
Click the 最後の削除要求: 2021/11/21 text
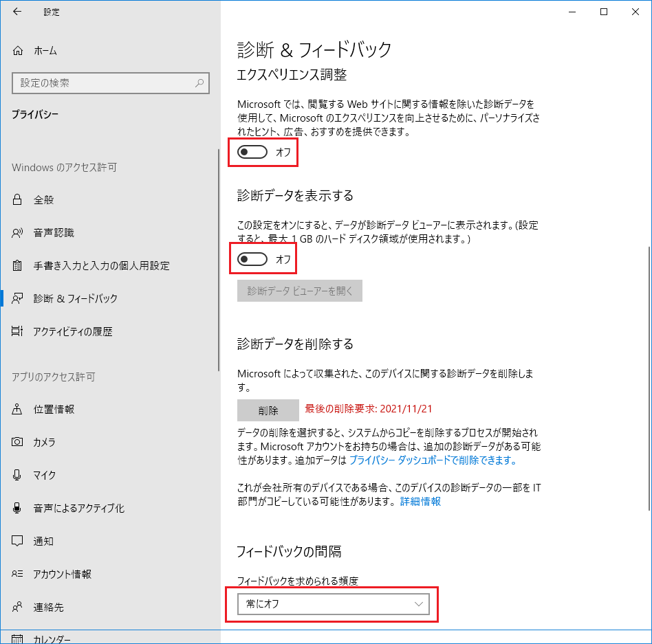369,409
